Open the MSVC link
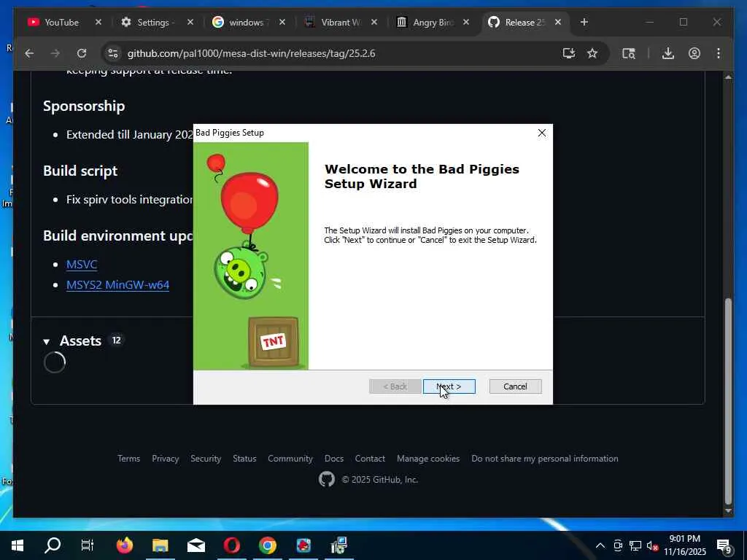This screenshot has width=747, height=560. [x=82, y=264]
